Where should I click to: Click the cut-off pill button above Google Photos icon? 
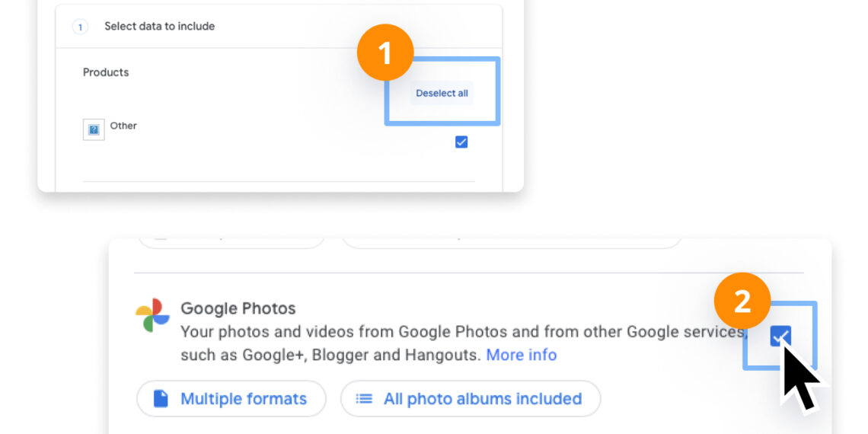[x=231, y=242]
